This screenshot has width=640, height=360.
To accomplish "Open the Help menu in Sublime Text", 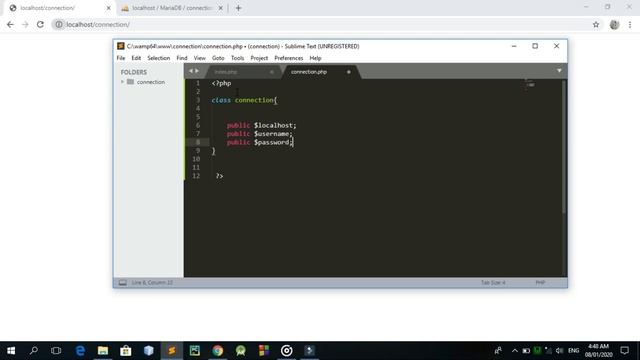I will (x=315, y=58).
